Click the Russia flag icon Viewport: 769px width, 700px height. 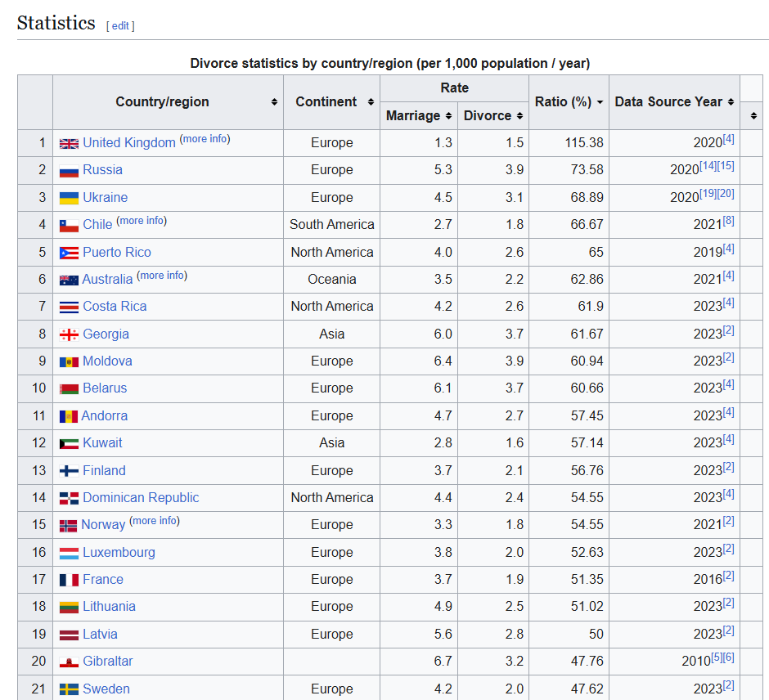[x=69, y=171]
